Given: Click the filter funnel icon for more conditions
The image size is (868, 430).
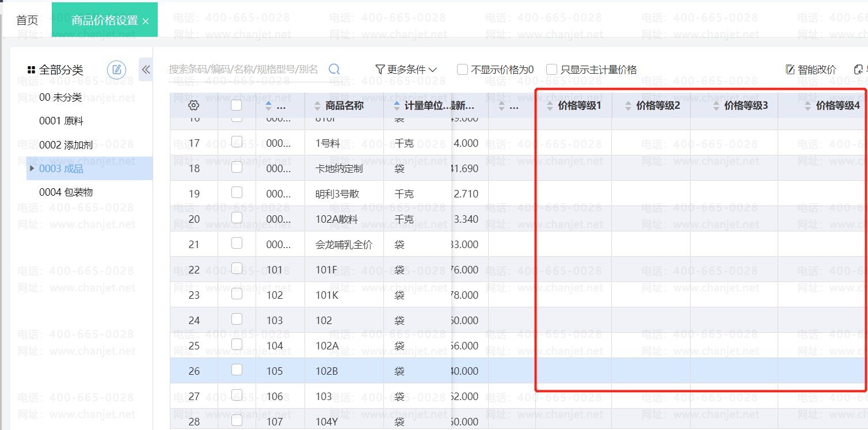Looking at the screenshot, I should (x=380, y=70).
